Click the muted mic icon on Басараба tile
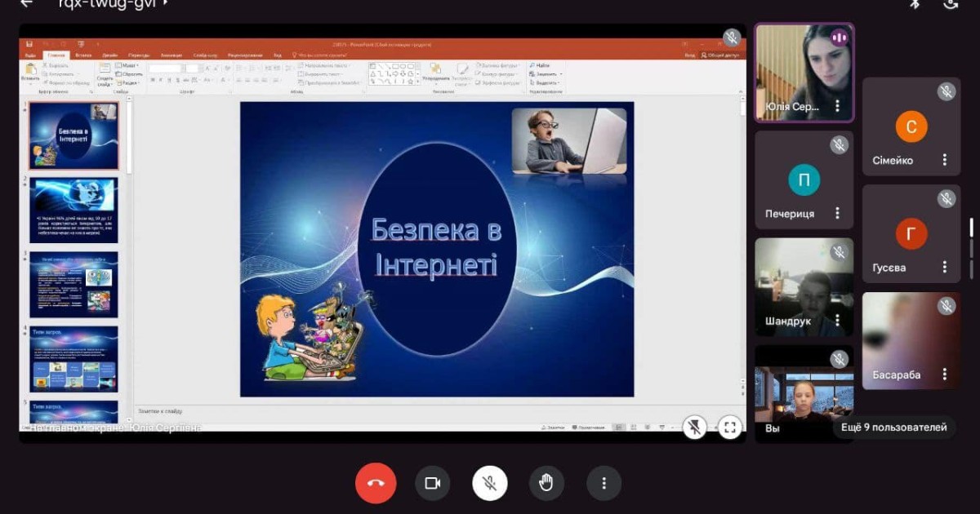 [x=947, y=306]
